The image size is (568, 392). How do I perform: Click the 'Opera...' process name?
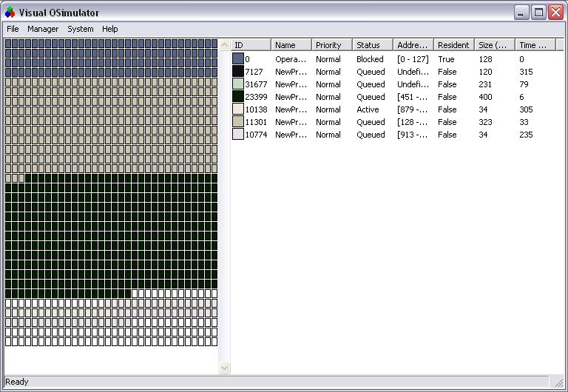coord(291,59)
